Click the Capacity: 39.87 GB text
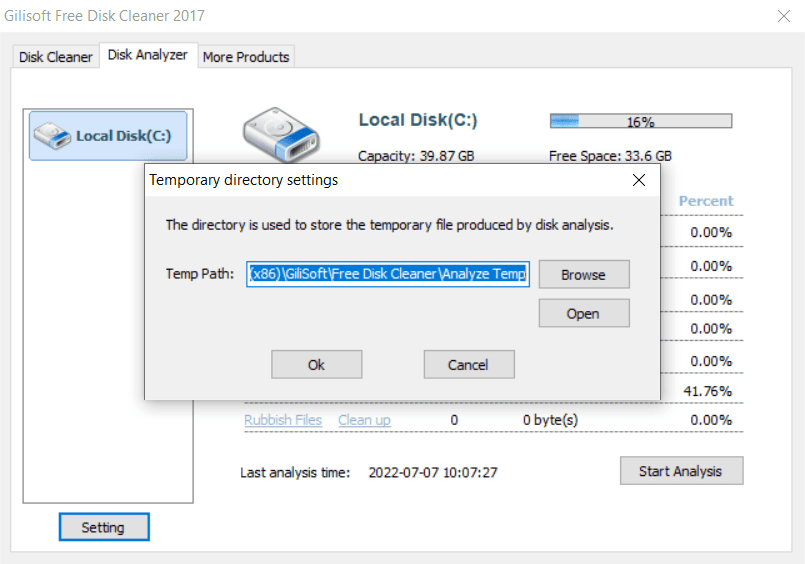 [416, 156]
